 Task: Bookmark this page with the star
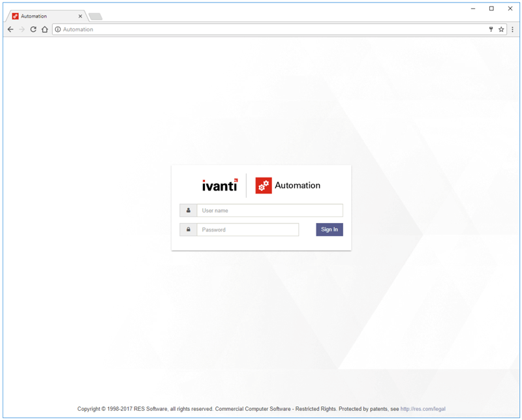click(x=501, y=29)
